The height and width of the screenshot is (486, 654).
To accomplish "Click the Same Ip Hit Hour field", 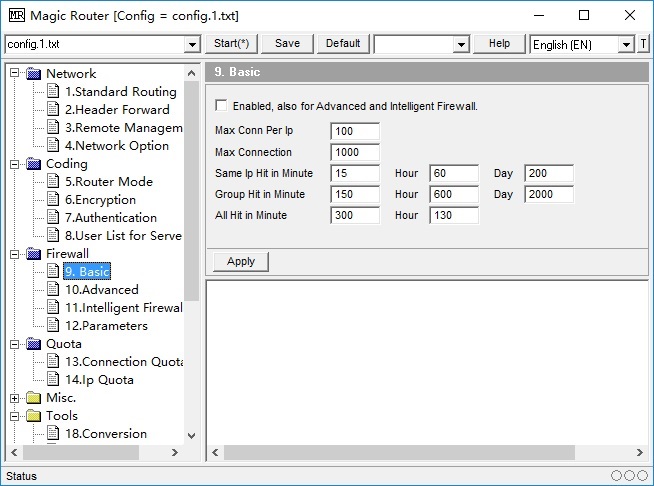I will click(x=454, y=173).
